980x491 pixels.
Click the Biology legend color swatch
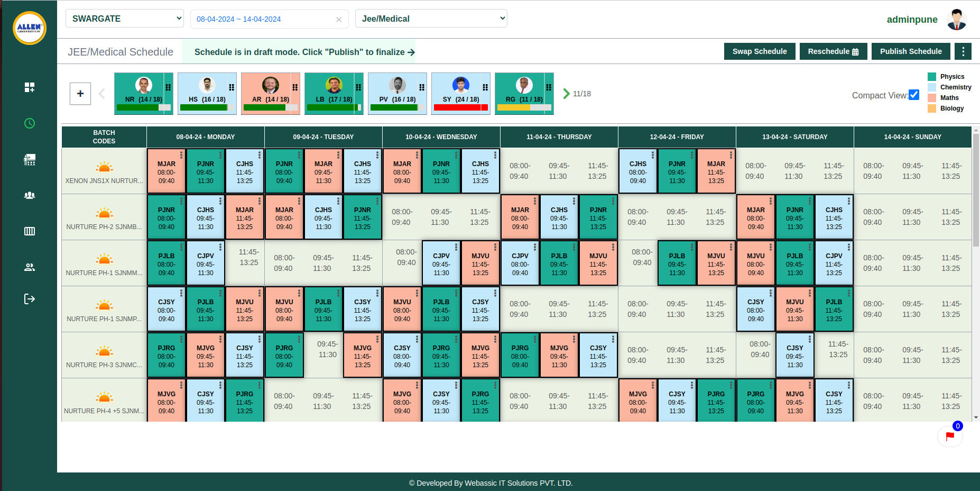pos(932,108)
